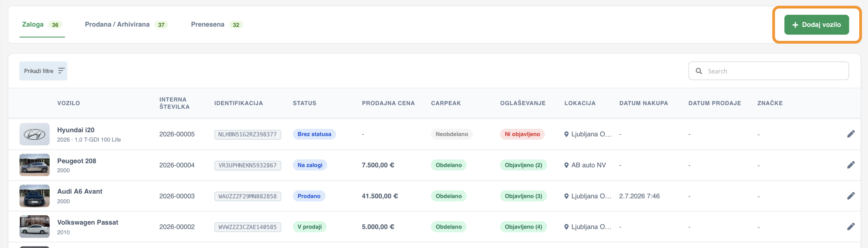
Task: Click the purchase date 2.7.2026 7:46
Action: click(639, 196)
